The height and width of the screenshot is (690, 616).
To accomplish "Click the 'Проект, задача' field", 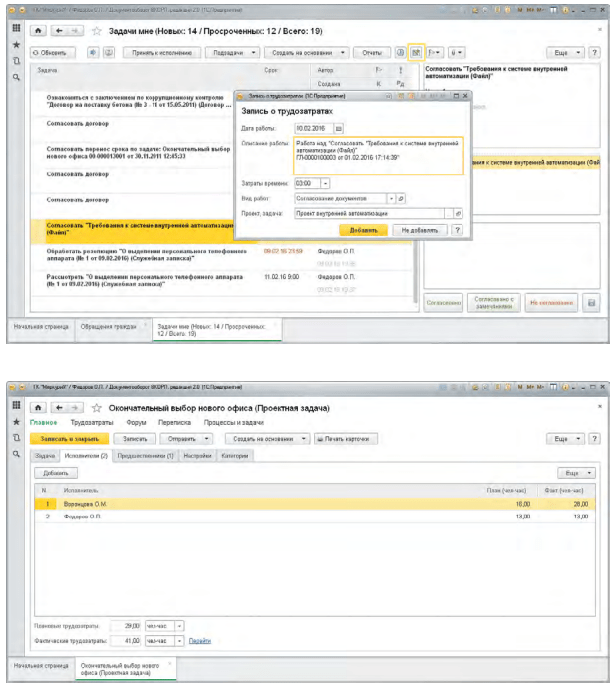I will point(369,213).
